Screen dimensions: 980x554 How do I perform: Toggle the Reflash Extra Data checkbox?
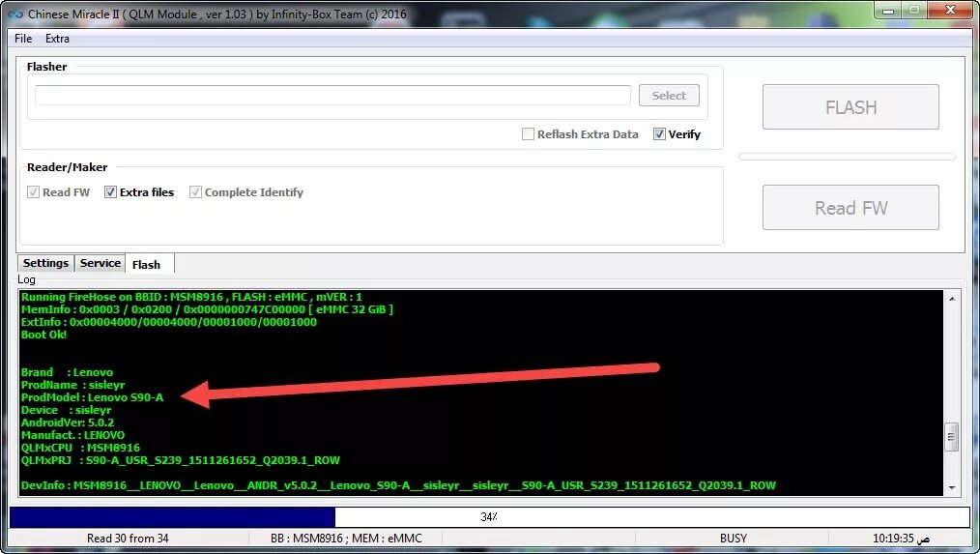[528, 133]
